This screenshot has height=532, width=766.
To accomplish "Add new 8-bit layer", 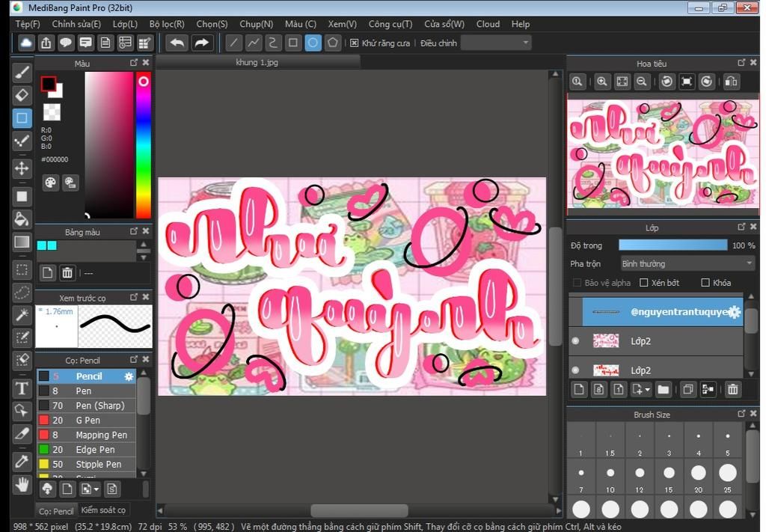I will coord(599,389).
